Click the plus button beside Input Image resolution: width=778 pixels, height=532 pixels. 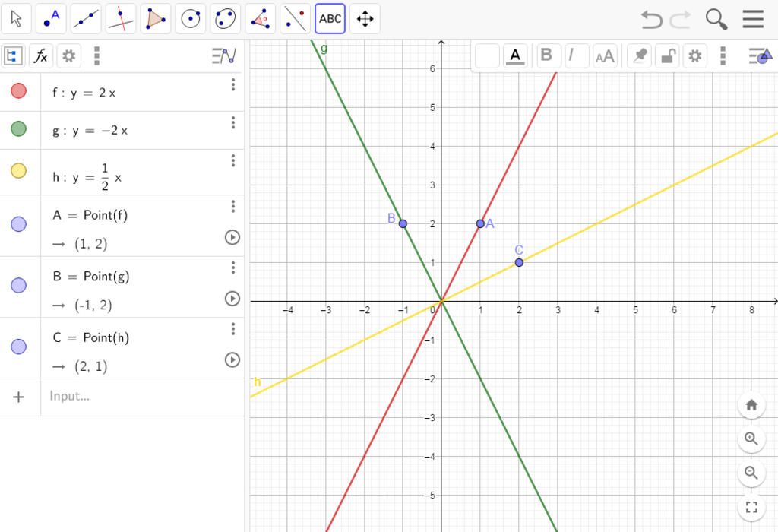[18, 397]
